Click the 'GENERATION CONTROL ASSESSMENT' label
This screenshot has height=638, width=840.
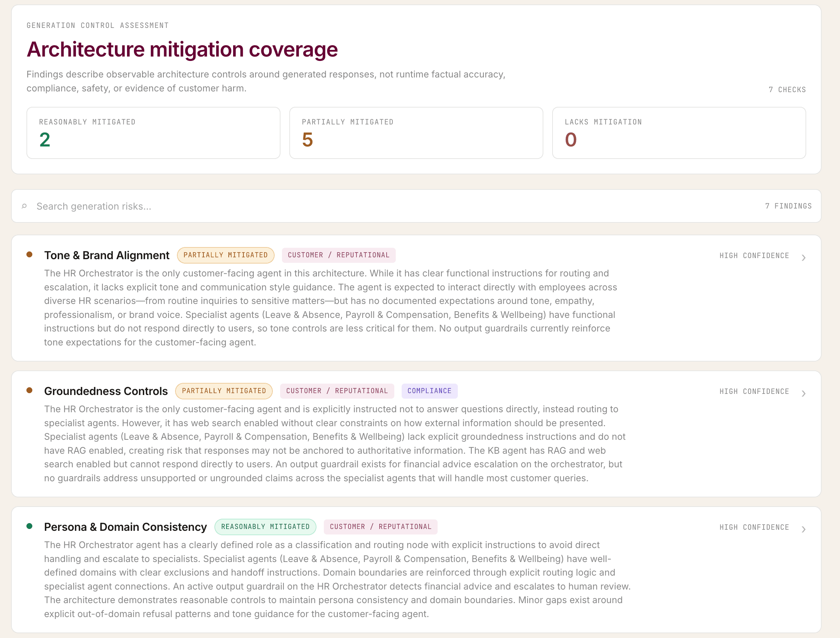point(98,25)
